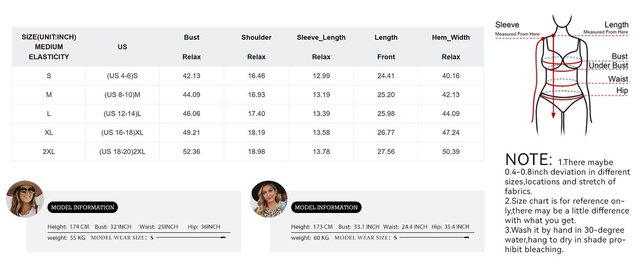
Task: Select the (US 4-6)S size cell
Action: 122,76
